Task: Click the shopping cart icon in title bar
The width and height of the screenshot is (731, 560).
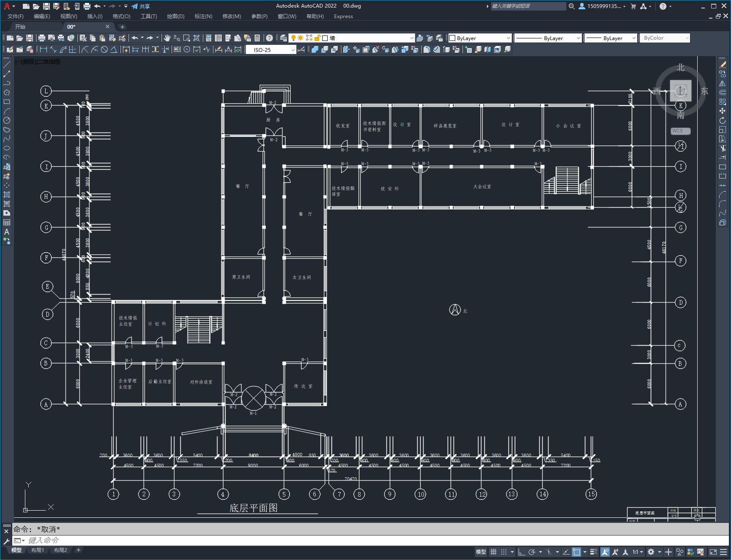Action: coord(633,6)
